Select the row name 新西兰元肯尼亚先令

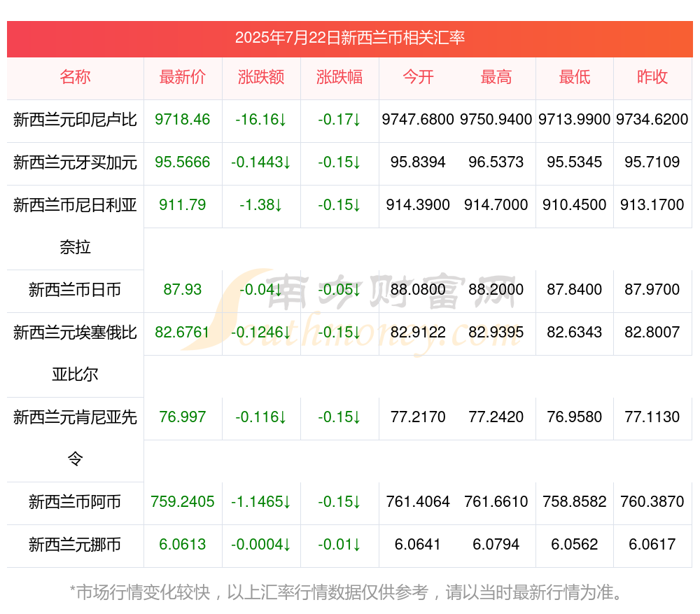pyautogui.click(x=75, y=438)
